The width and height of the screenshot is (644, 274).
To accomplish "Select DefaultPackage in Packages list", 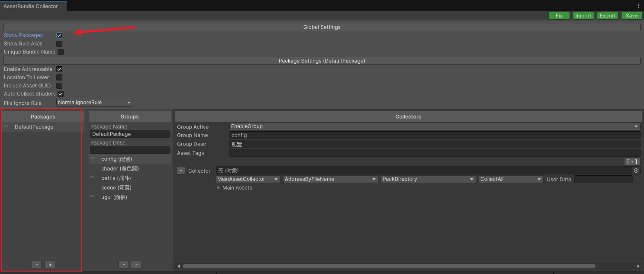I will 42,127.
